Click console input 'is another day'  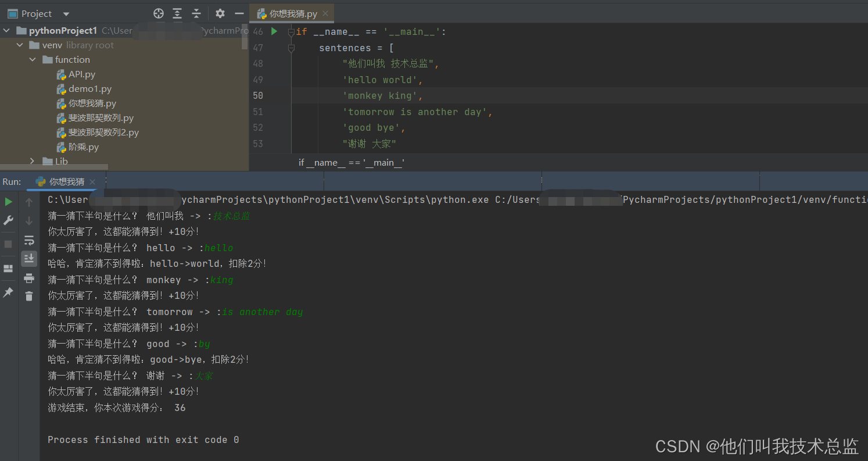[263, 312]
